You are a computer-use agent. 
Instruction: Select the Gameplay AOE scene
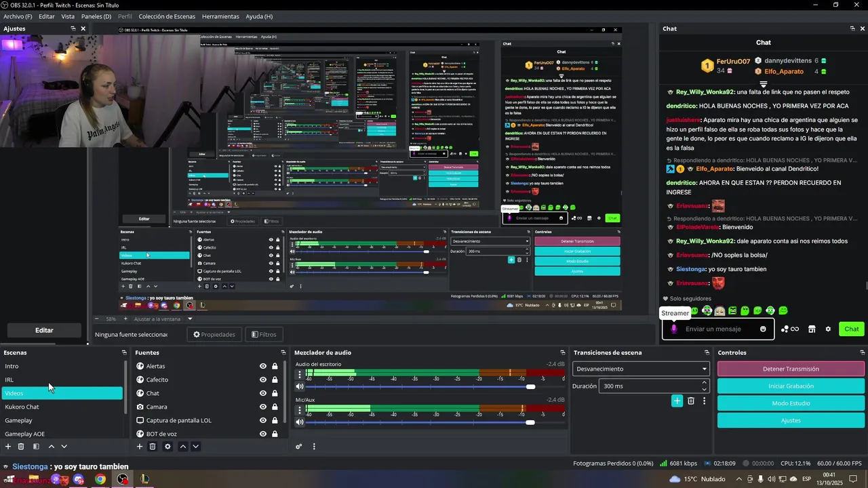(x=62, y=434)
